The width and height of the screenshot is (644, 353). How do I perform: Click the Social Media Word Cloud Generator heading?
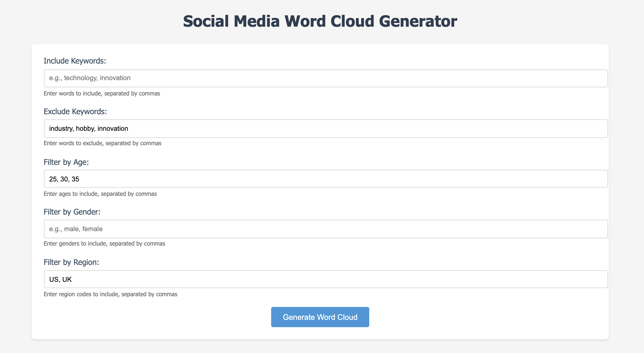pos(320,21)
